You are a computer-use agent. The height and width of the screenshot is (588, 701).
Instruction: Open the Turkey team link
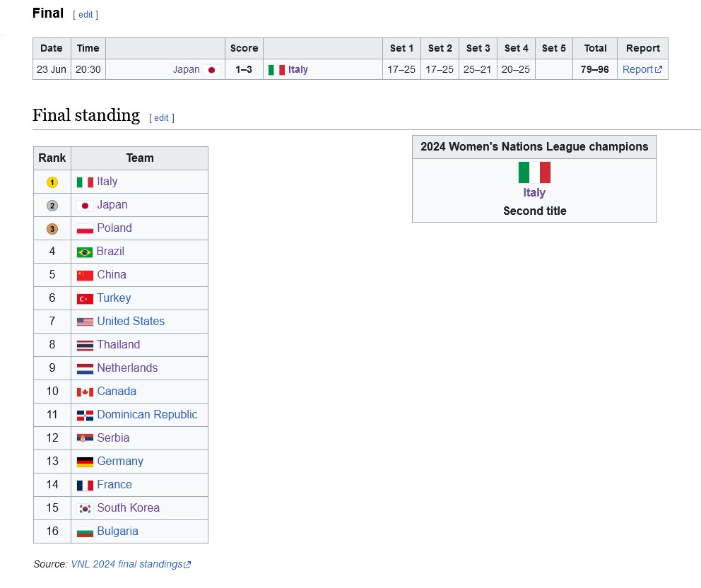(114, 298)
